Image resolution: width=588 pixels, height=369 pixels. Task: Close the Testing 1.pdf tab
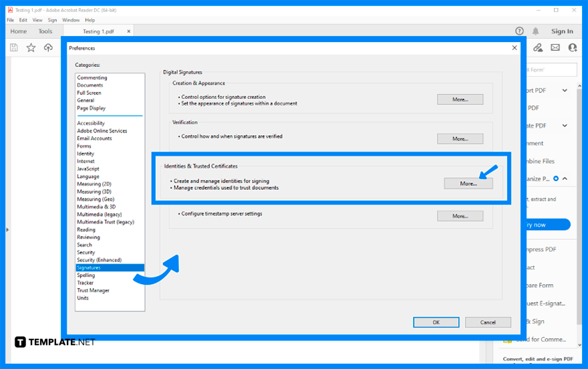[128, 31]
